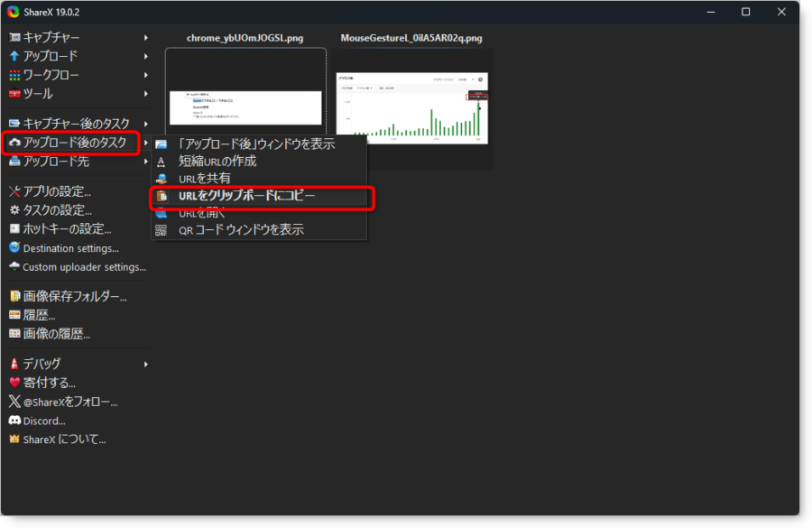Click the crown icon for ShareX について
Screen dimensions: 812x528
[x=14, y=440]
